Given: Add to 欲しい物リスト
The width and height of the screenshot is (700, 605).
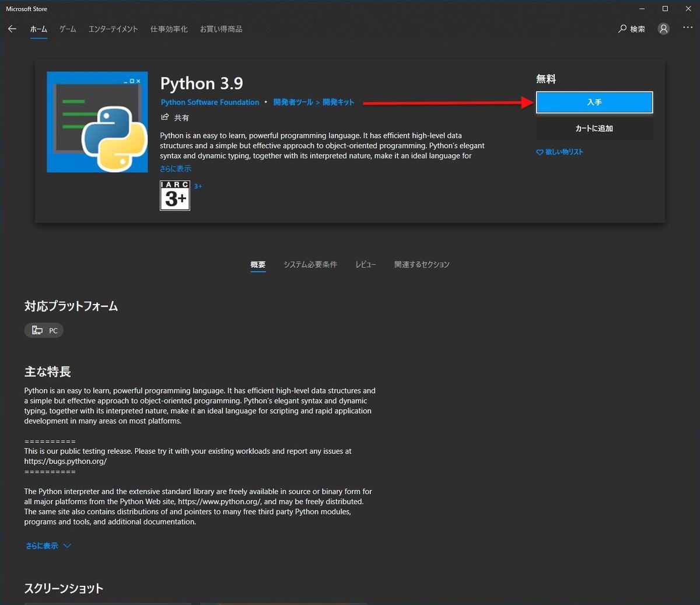Looking at the screenshot, I should [x=564, y=152].
